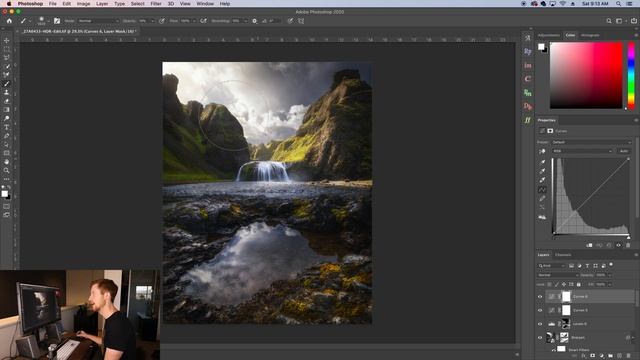This screenshot has width=640, height=360.
Task: Toggle adjustment visibility eye in Properties
Action: [618, 245]
